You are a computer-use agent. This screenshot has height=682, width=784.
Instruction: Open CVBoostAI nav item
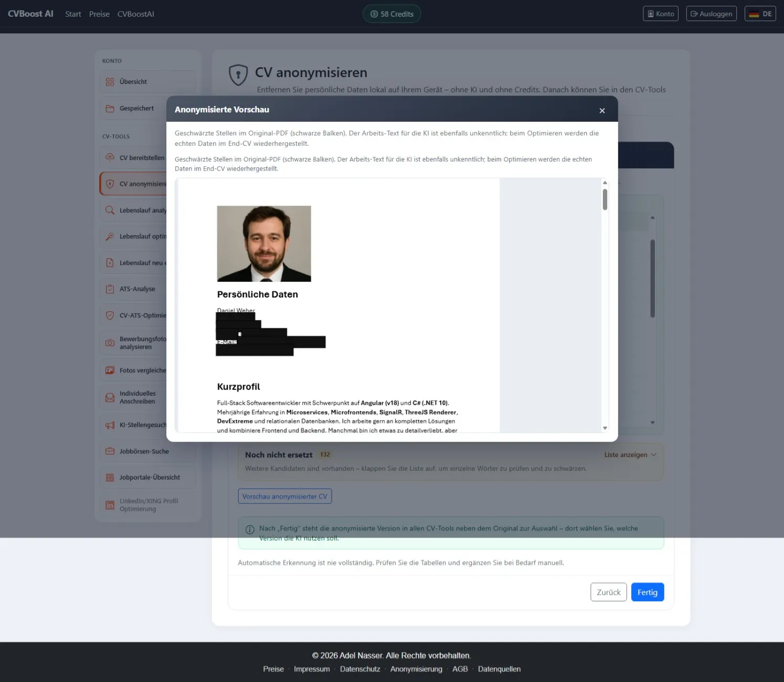[x=136, y=14]
